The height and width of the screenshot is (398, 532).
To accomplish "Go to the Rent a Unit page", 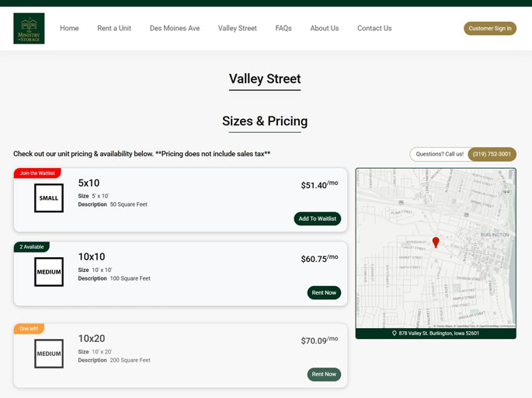I will point(114,29).
